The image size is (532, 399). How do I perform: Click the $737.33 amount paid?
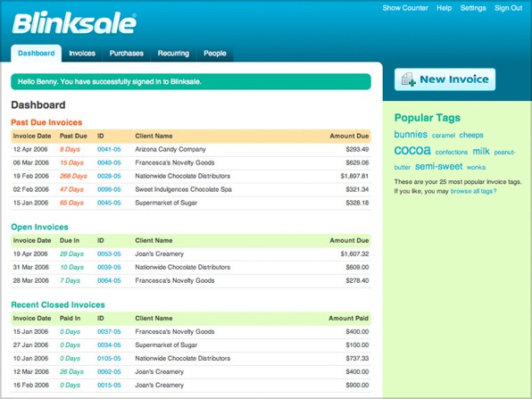coord(357,358)
